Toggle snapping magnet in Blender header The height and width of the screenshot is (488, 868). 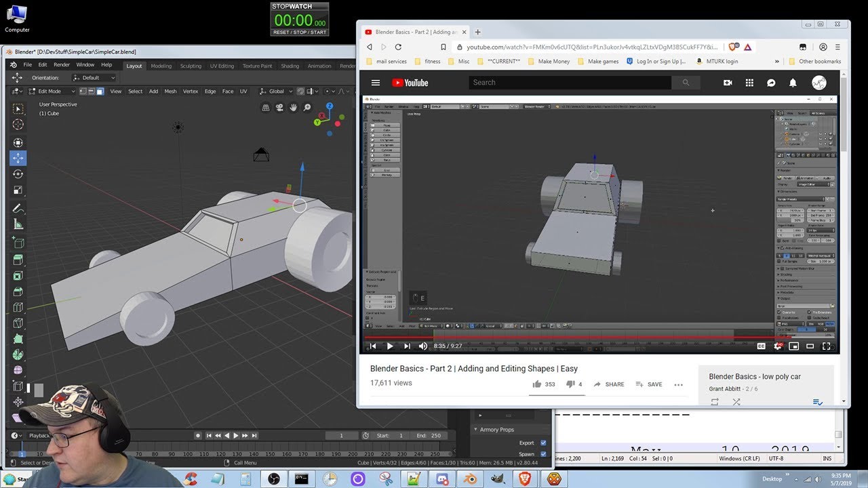[300, 91]
